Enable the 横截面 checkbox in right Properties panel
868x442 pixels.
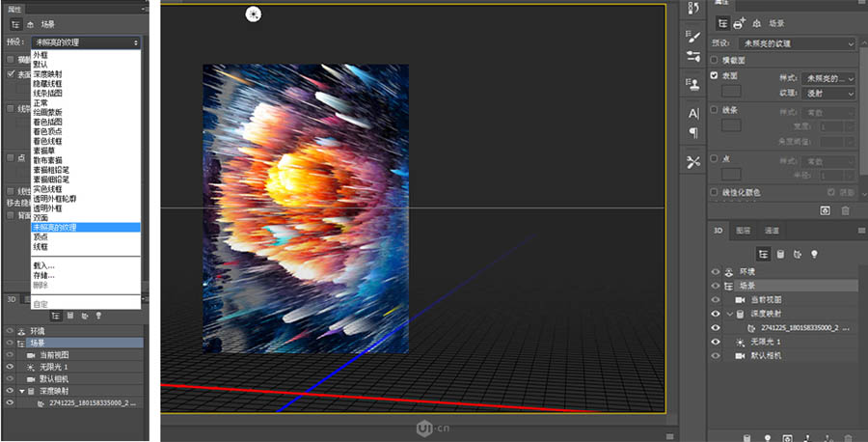click(x=715, y=58)
